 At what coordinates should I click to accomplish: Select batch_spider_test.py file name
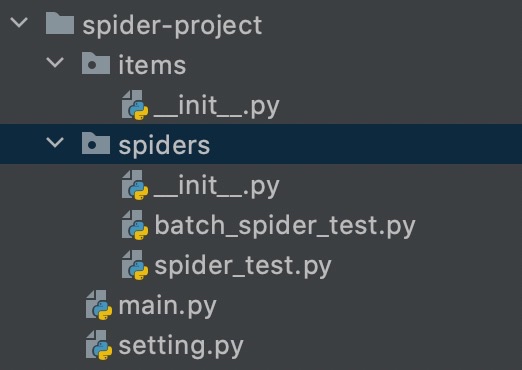(x=285, y=226)
